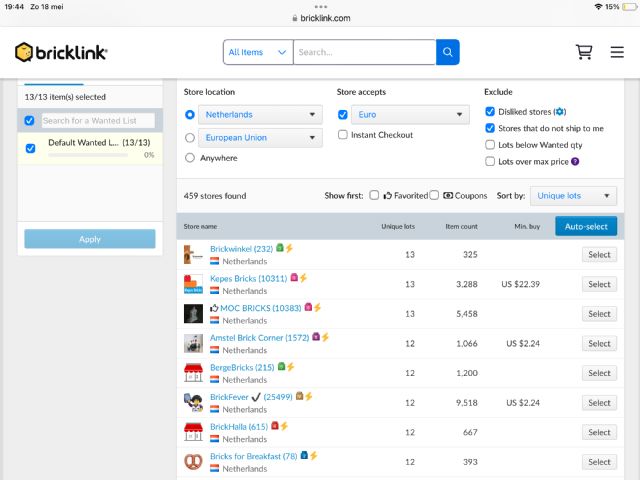Click the Bricks for Breakfast pretzel logo
This screenshot has width=640, height=480.
(194, 462)
